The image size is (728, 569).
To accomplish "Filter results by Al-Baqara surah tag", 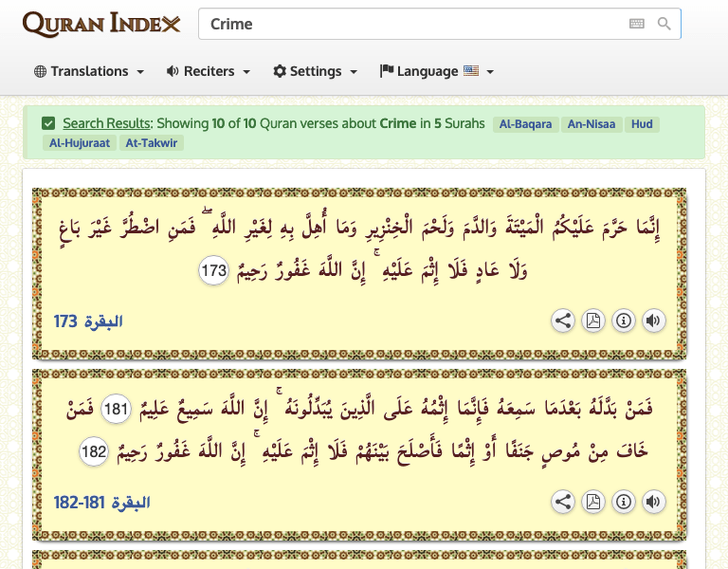I will coord(524,124).
